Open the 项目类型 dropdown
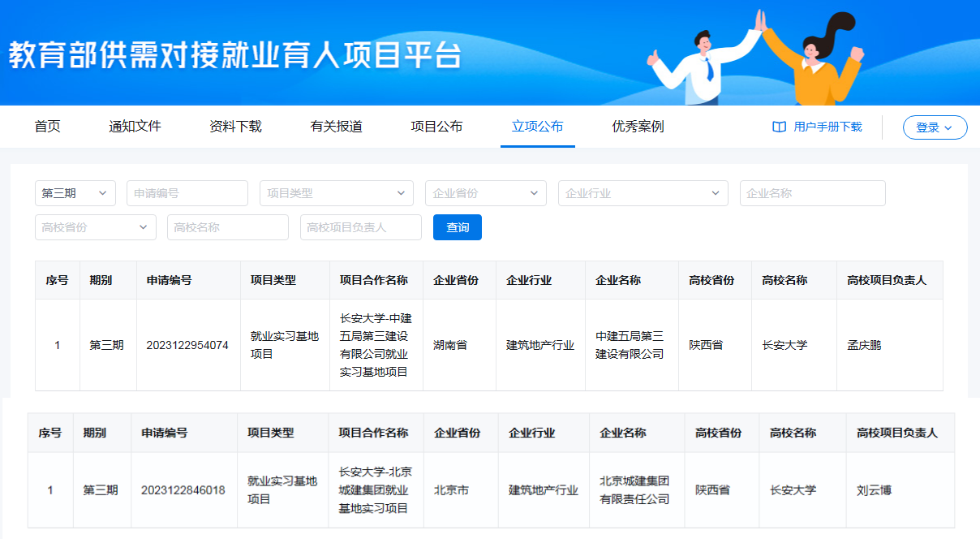 point(336,193)
